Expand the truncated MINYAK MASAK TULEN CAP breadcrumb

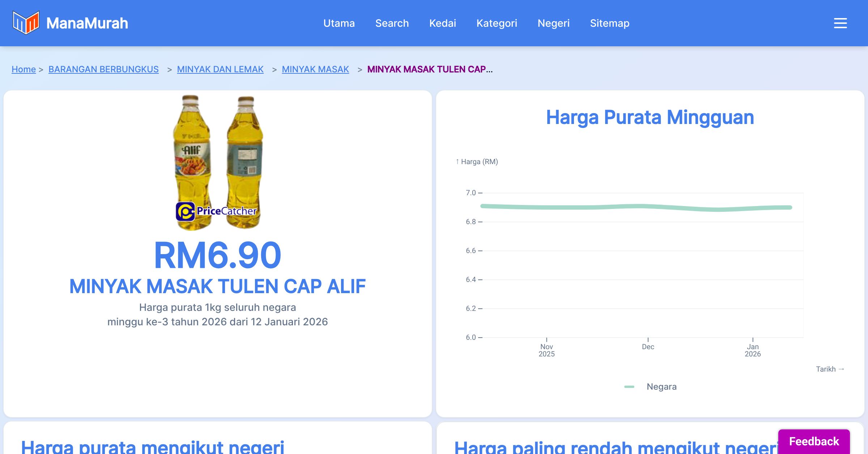tap(430, 69)
